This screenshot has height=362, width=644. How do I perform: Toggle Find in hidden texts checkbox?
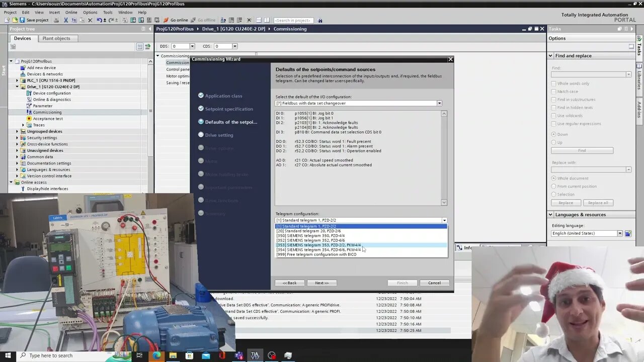(554, 108)
